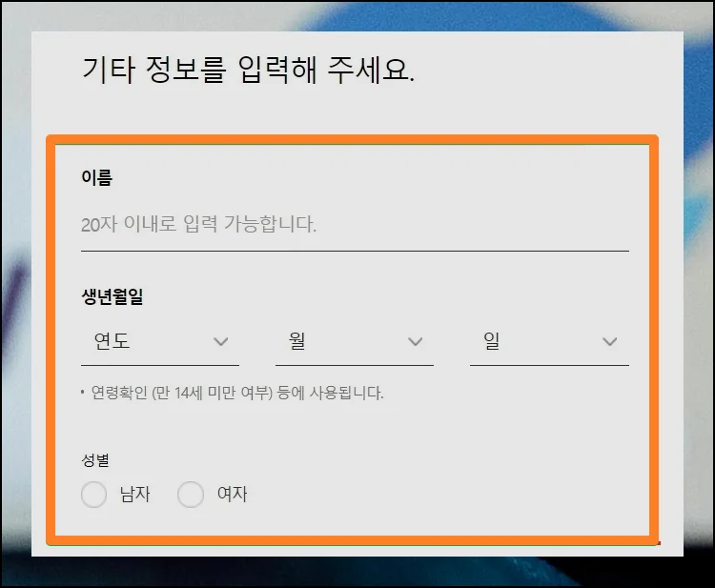Image resolution: width=715 pixels, height=588 pixels.
Task: Click the 이름 field label
Action: pyautogui.click(x=96, y=176)
